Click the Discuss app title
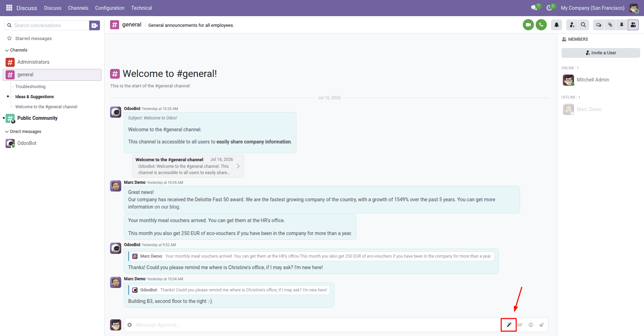 26,8
